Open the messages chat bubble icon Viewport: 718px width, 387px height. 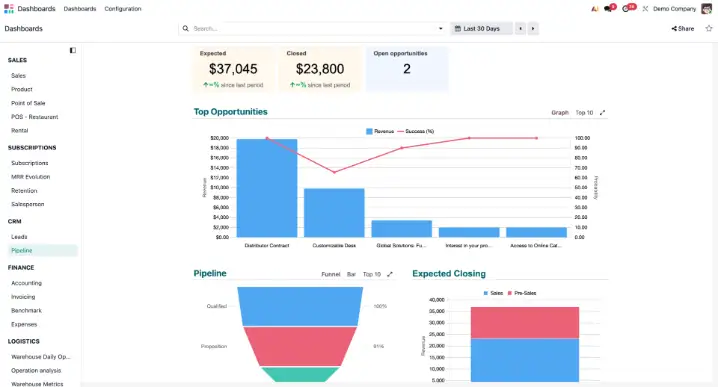(x=608, y=9)
